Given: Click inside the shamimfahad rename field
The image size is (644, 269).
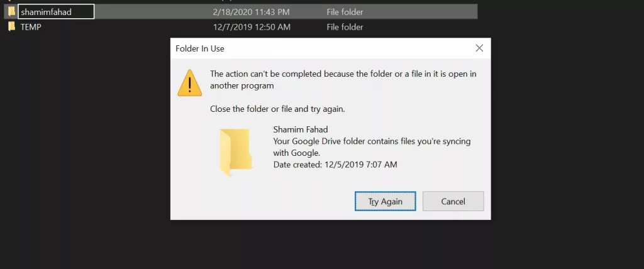Looking at the screenshot, I should (56, 12).
